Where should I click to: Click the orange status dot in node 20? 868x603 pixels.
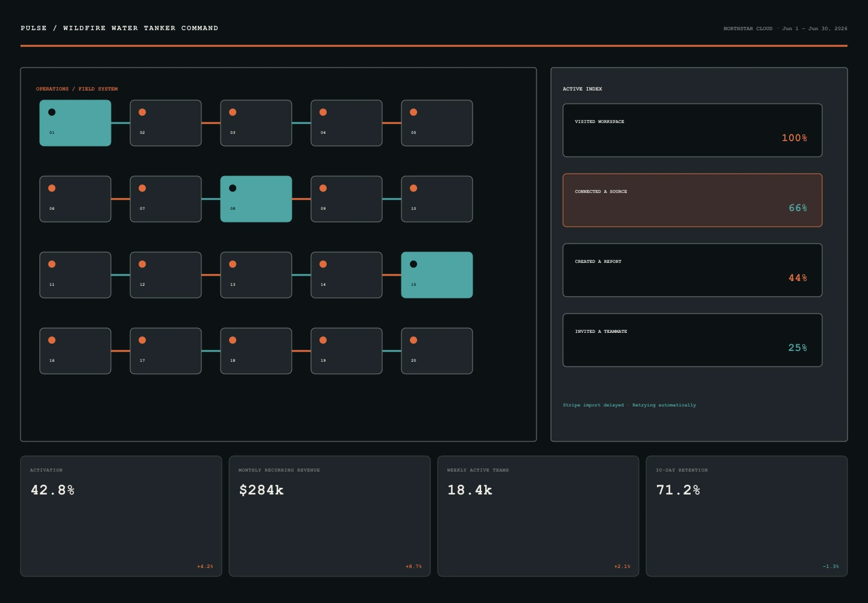point(414,340)
